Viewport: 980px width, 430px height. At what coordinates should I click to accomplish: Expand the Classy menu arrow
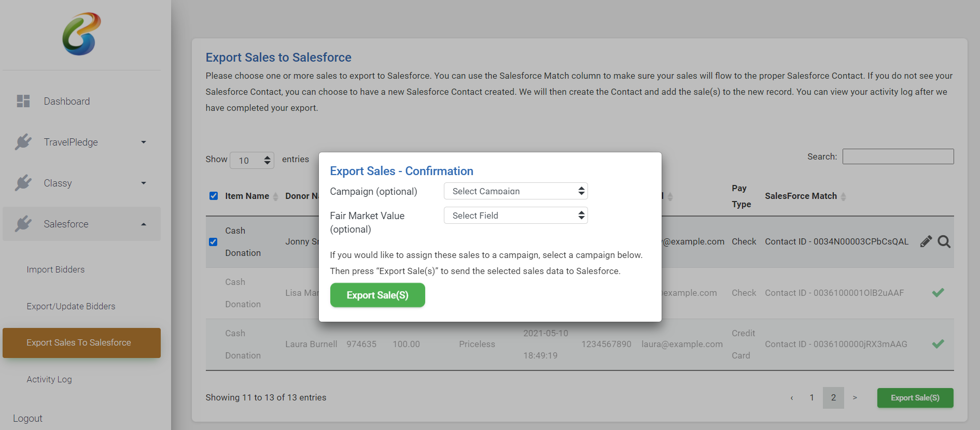(144, 183)
